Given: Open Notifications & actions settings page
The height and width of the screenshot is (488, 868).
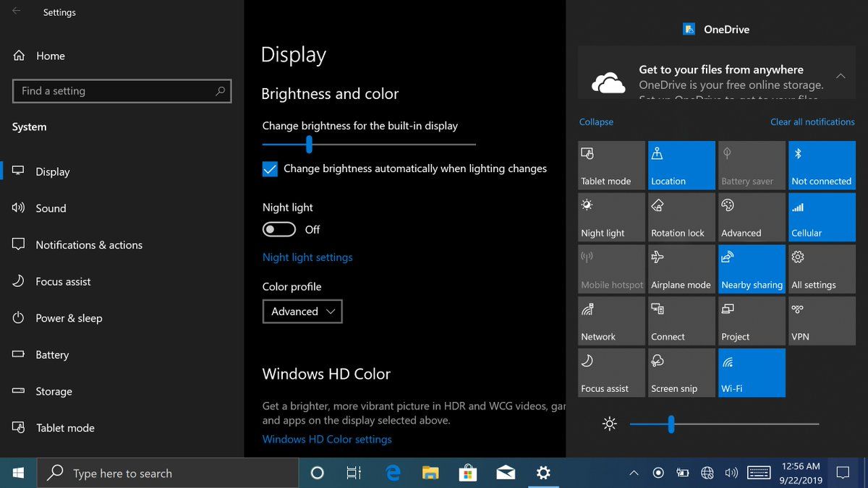Looking at the screenshot, I should 122,245.
